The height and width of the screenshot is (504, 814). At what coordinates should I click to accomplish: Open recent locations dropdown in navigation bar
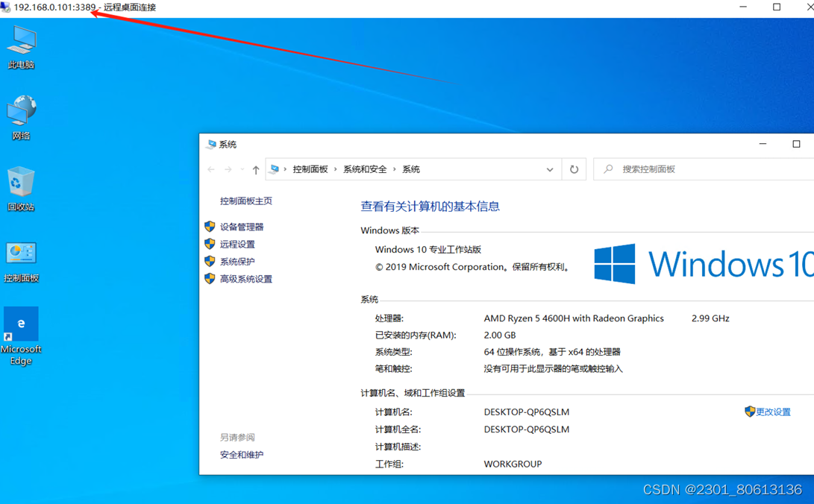(x=242, y=169)
